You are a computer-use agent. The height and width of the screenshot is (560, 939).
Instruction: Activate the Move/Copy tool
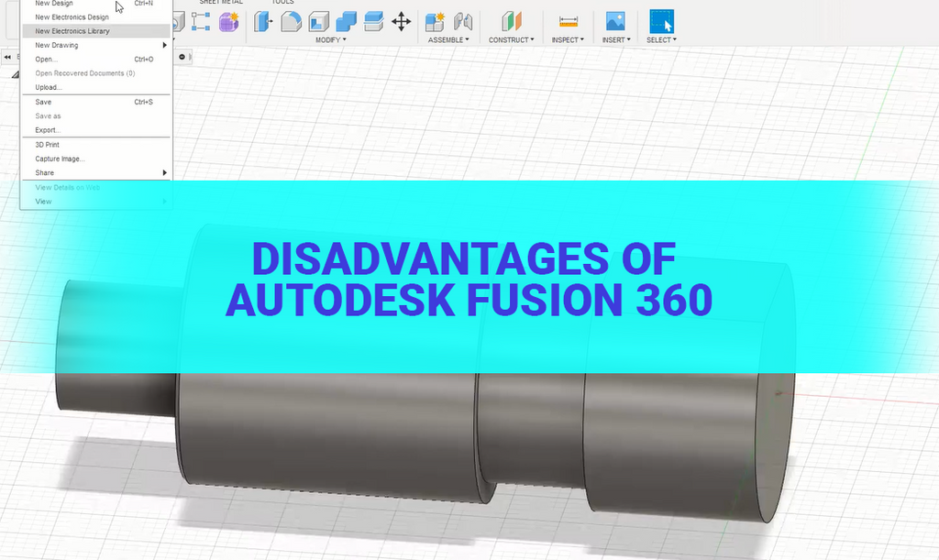coord(402,20)
